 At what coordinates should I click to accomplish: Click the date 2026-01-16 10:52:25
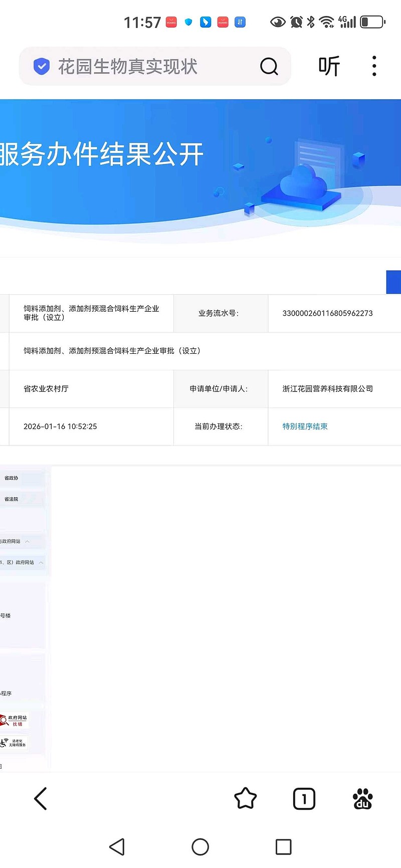click(x=60, y=426)
